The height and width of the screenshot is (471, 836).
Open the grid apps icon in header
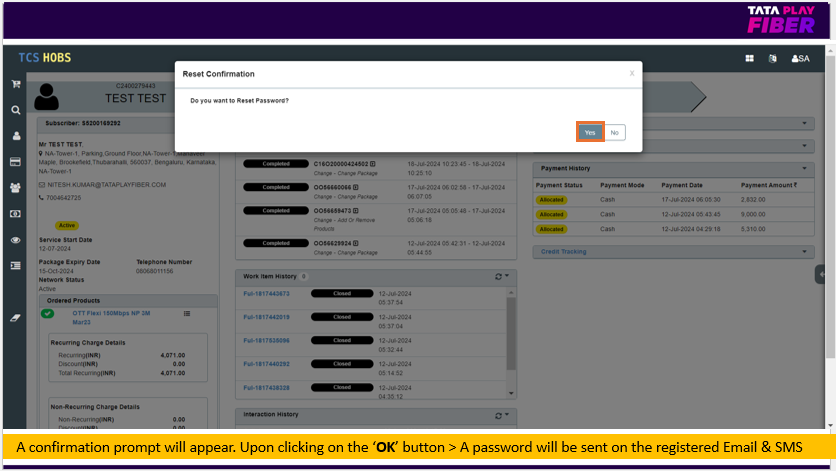[x=750, y=59]
